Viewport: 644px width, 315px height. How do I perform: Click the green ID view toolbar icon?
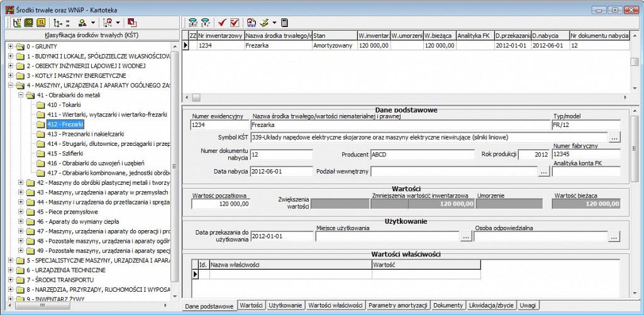click(29, 22)
